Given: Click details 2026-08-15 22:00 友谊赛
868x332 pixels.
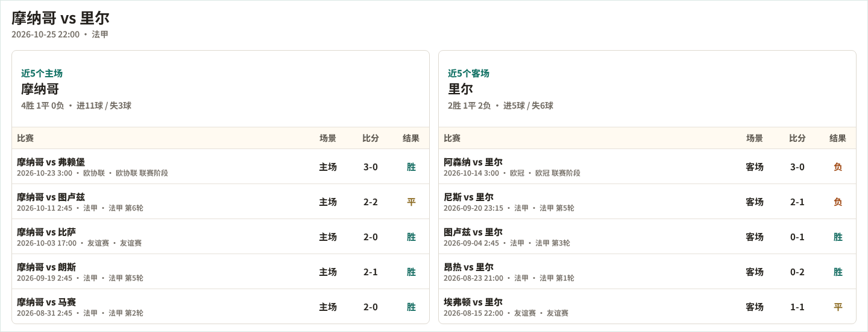Looking at the screenshot, I should (506, 313).
